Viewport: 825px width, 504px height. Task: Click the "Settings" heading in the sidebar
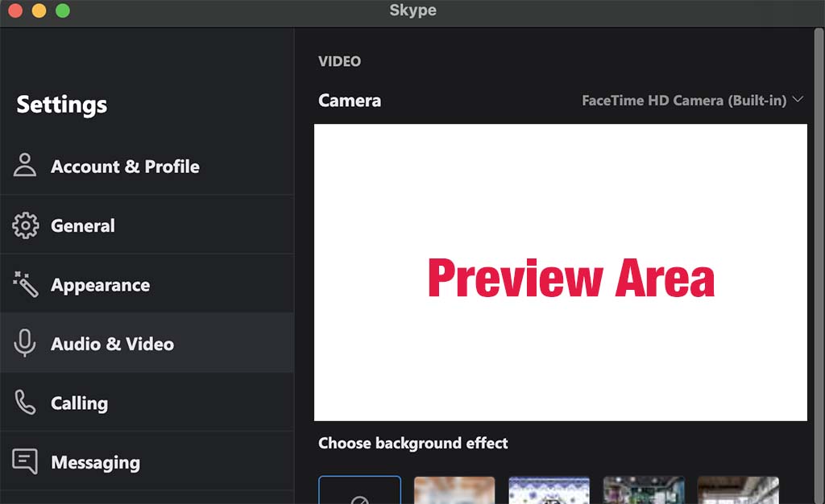61,105
